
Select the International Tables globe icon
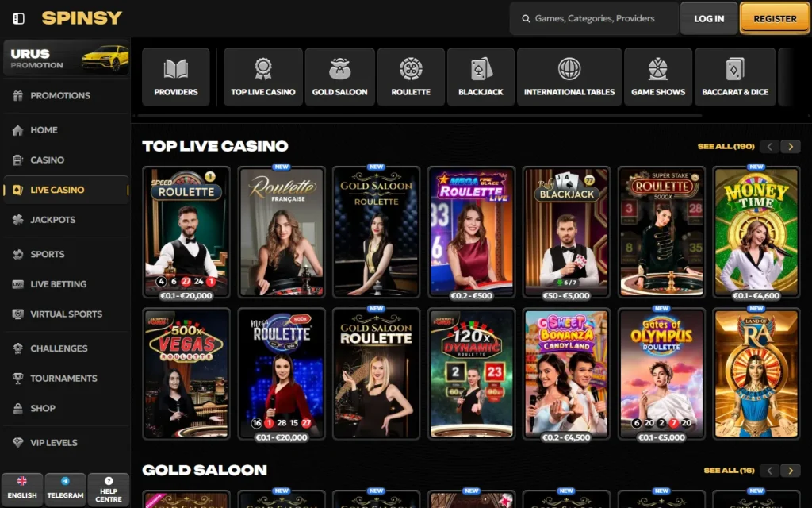569,68
